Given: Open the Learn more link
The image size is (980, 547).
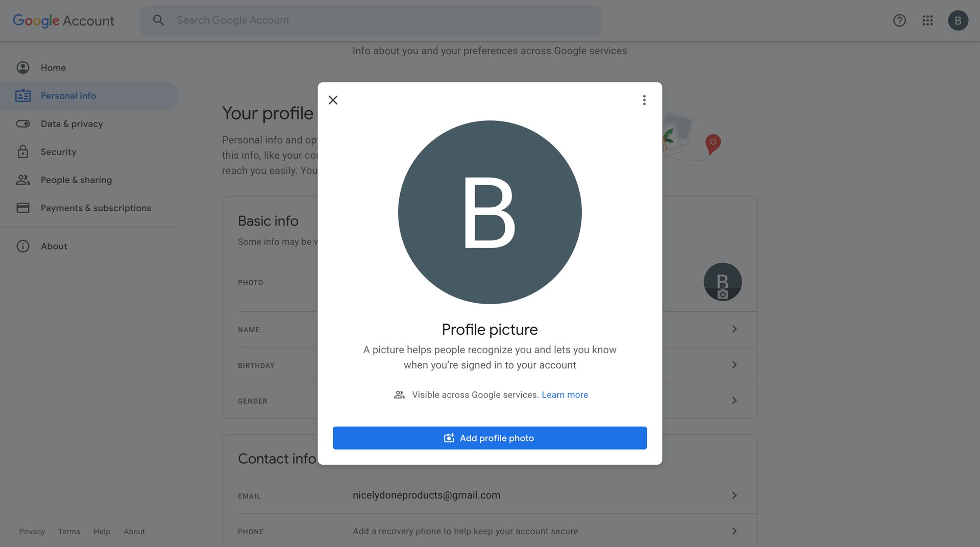Looking at the screenshot, I should (x=565, y=394).
